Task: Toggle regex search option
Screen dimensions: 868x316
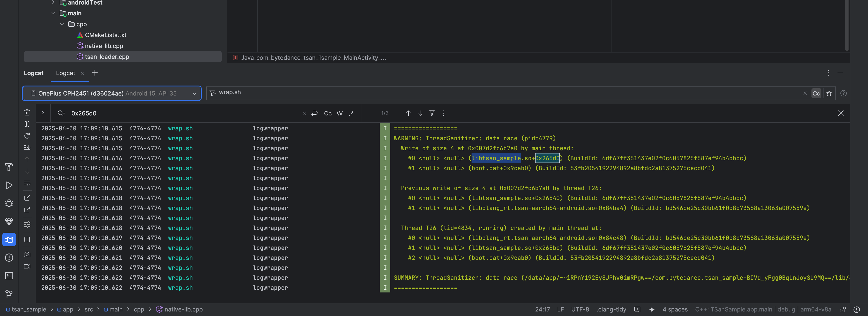Action: click(351, 113)
